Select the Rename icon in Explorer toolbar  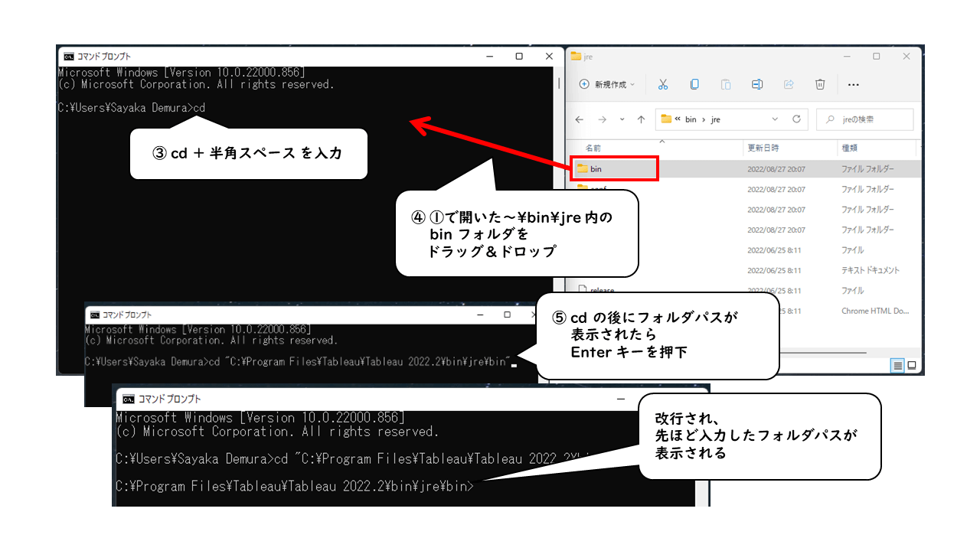click(757, 84)
